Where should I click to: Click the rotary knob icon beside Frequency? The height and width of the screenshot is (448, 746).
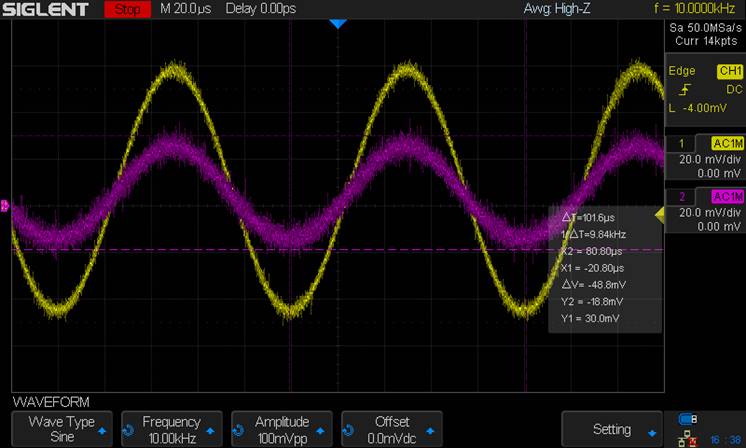tap(129, 430)
